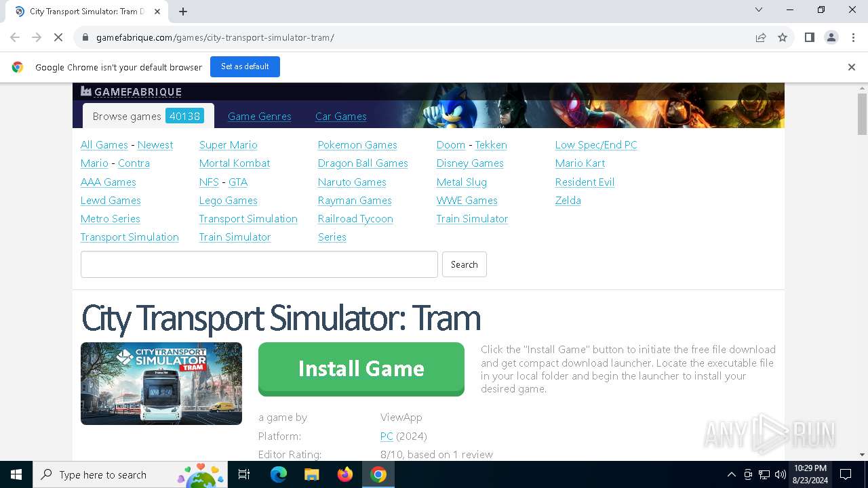868x488 pixels.
Task: View site information via the lock icon
Action: (85, 37)
